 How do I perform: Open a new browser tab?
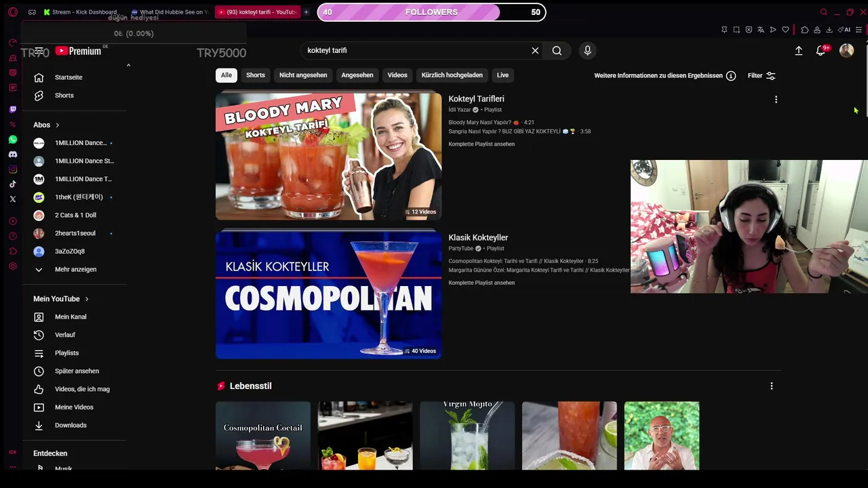[306, 12]
